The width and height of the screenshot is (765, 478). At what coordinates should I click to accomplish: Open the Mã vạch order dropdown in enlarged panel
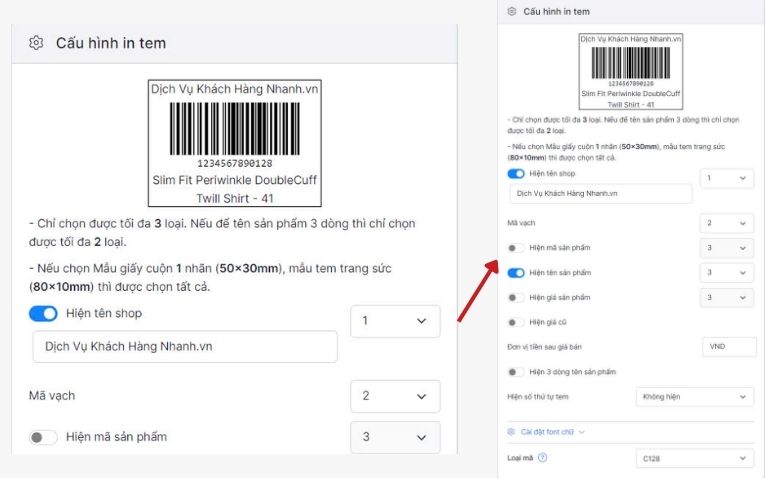(395, 396)
